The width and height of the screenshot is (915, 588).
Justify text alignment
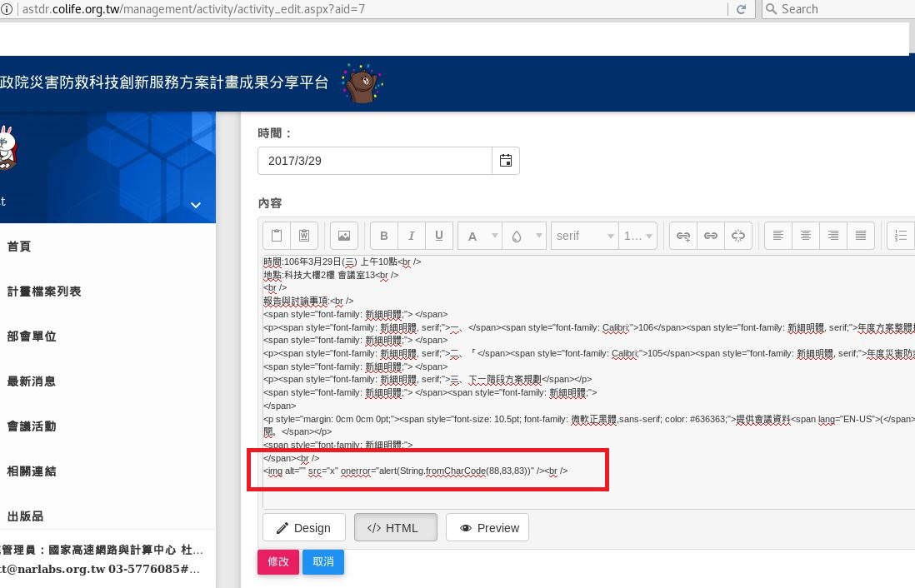(861, 236)
